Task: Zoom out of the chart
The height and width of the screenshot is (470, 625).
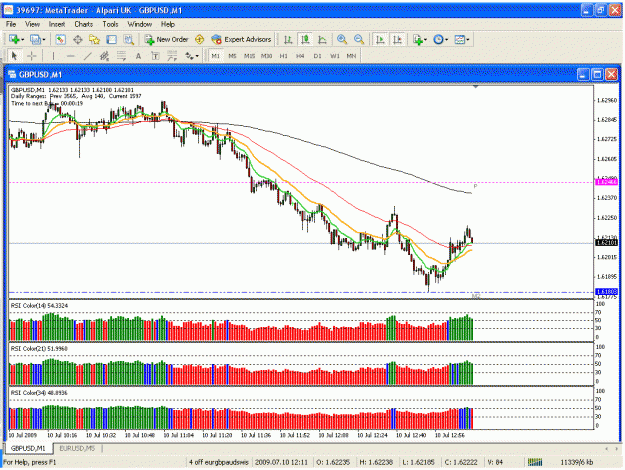Action: coord(359,39)
